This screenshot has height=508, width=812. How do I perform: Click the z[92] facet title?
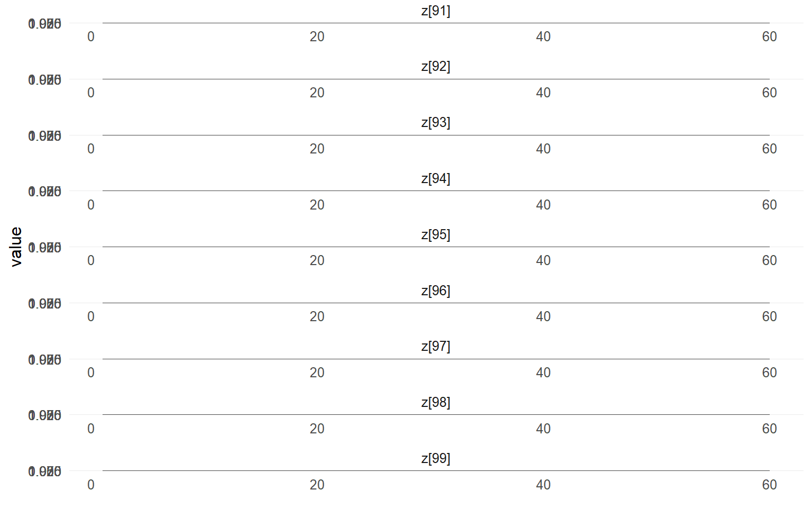pyautogui.click(x=436, y=67)
